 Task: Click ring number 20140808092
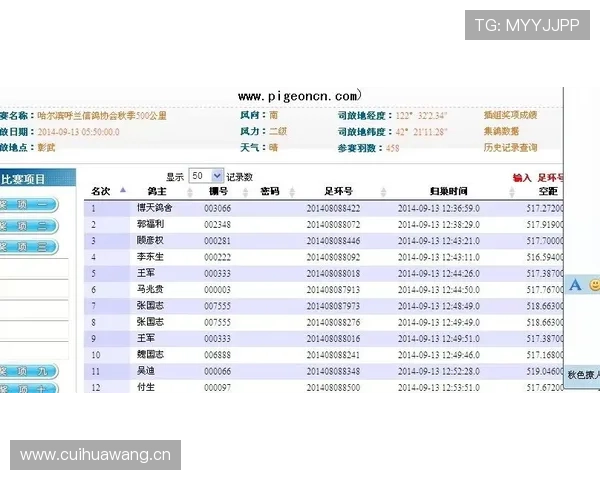tap(333, 257)
